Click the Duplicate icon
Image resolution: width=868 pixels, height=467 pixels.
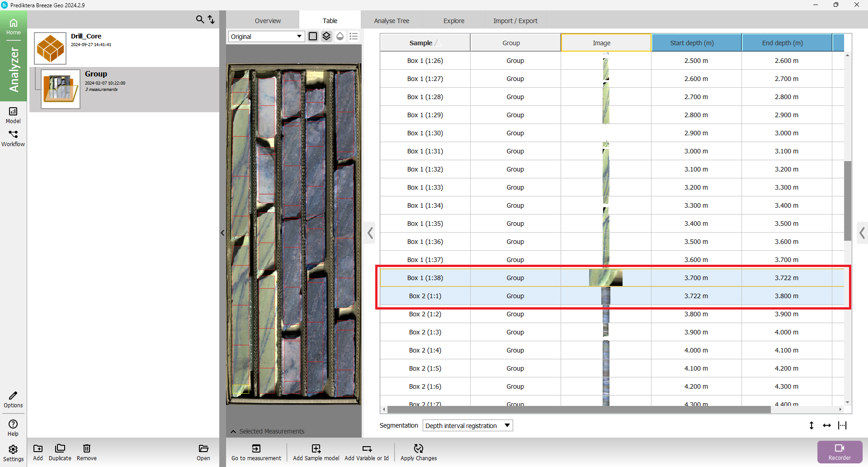click(x=60, y=448)
